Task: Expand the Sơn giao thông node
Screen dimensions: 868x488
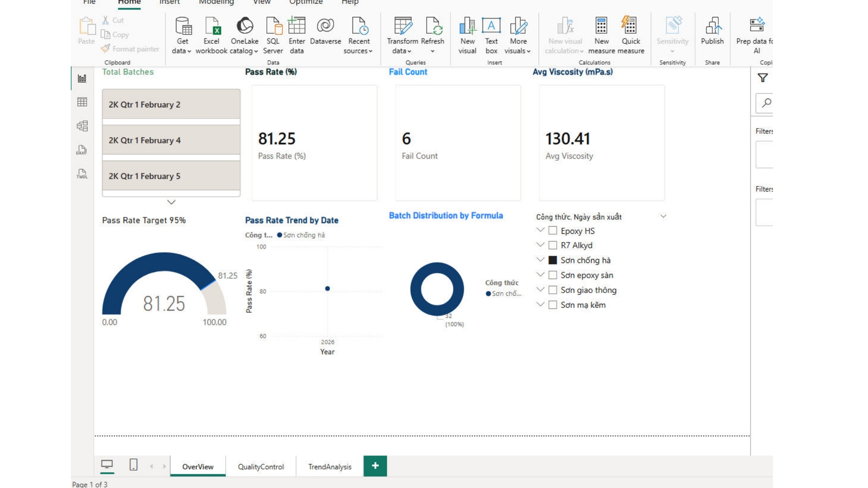Action: (540, 290)
